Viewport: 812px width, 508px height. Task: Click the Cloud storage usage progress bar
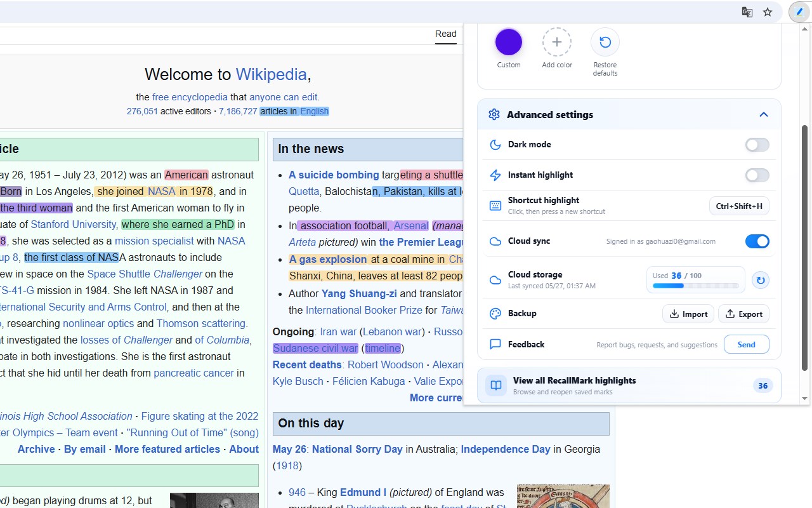point(696,286)
